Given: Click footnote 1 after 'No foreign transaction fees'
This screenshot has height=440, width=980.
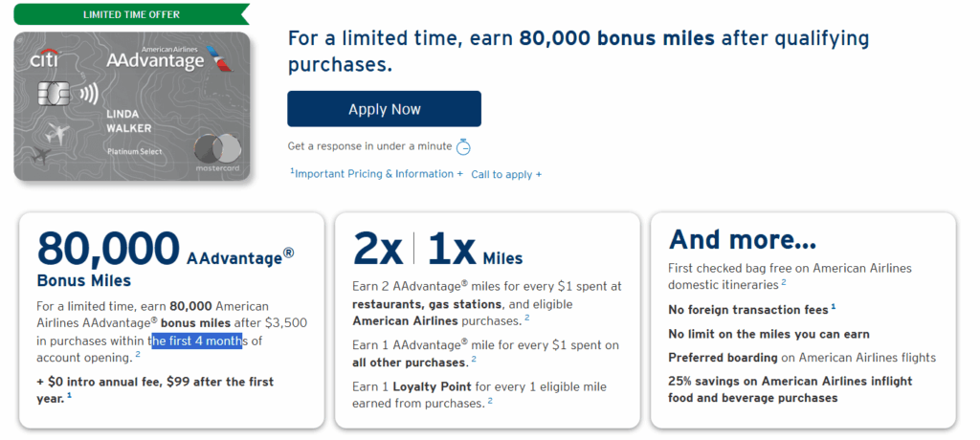Looking at the screenshot, I should tap(834, 308).
